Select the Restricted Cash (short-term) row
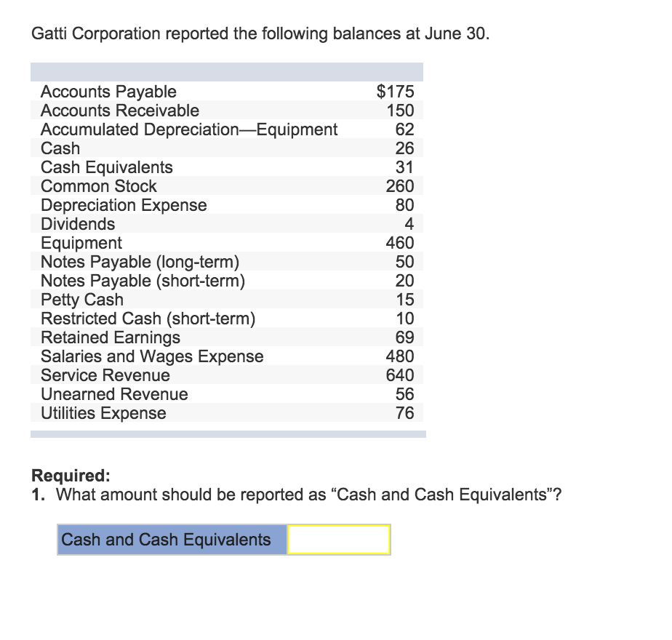 (x=148, y=319)
